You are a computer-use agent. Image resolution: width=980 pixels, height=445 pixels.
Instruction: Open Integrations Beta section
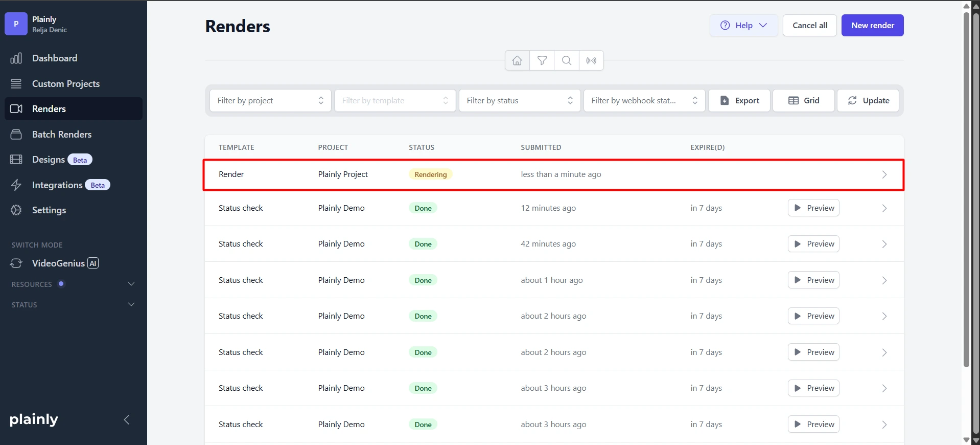(74, 185)
